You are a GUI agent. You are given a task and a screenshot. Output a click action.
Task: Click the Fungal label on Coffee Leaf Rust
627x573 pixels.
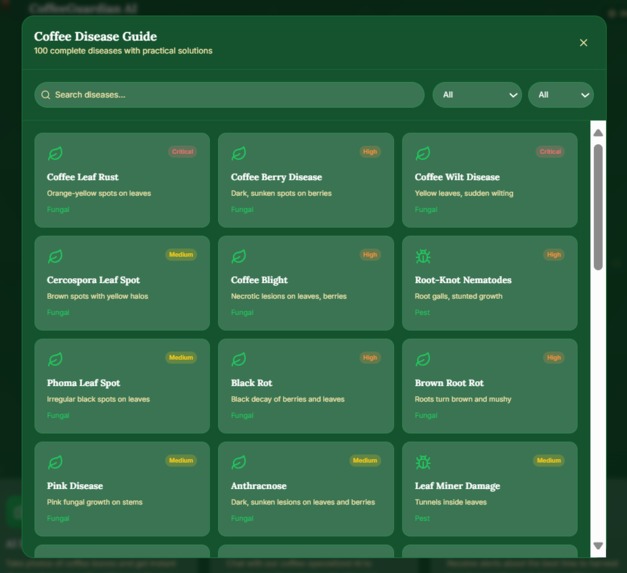[x=58, y=210]
